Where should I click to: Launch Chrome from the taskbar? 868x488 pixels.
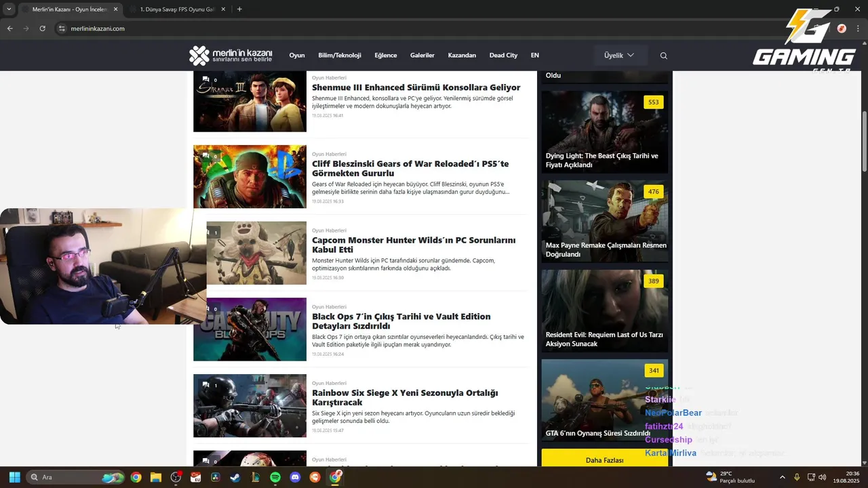tap(136, 477)
